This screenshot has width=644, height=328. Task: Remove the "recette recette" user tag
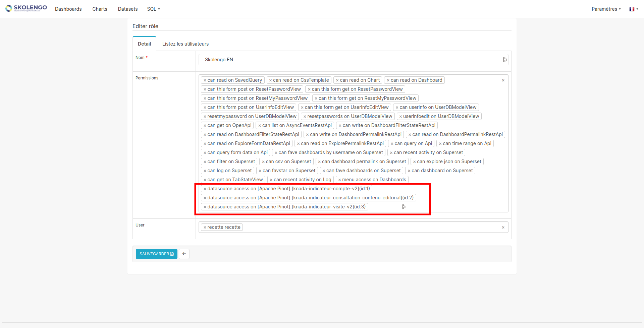point(205,227)
